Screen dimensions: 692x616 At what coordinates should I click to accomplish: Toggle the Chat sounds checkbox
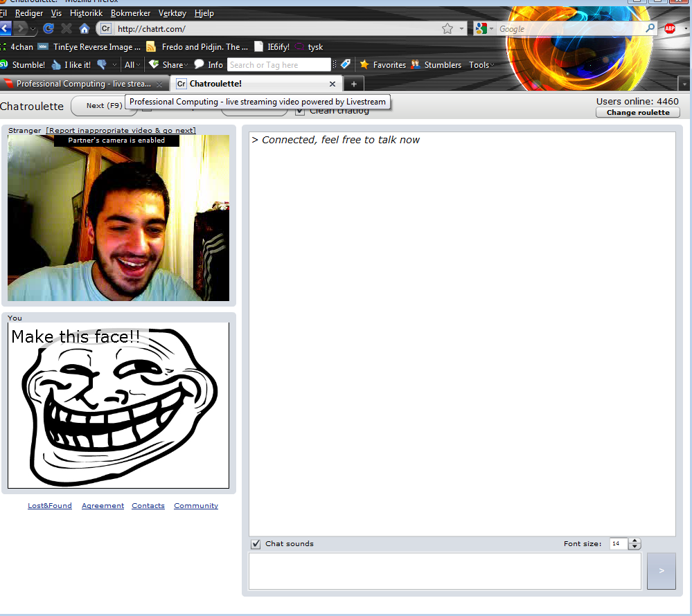(256, 544)
